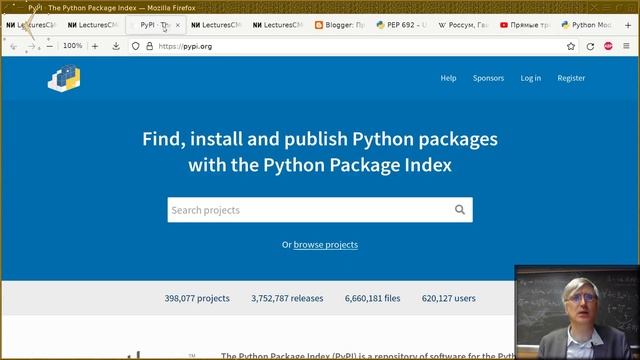
Task: Open the Sponsors link
Action: (x=488, y=78)
